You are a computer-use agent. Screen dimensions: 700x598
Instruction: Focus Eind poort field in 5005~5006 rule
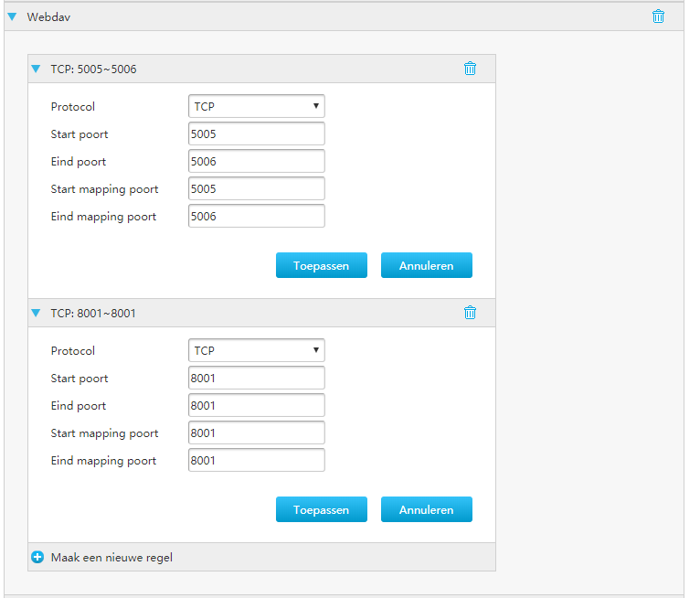257,161
